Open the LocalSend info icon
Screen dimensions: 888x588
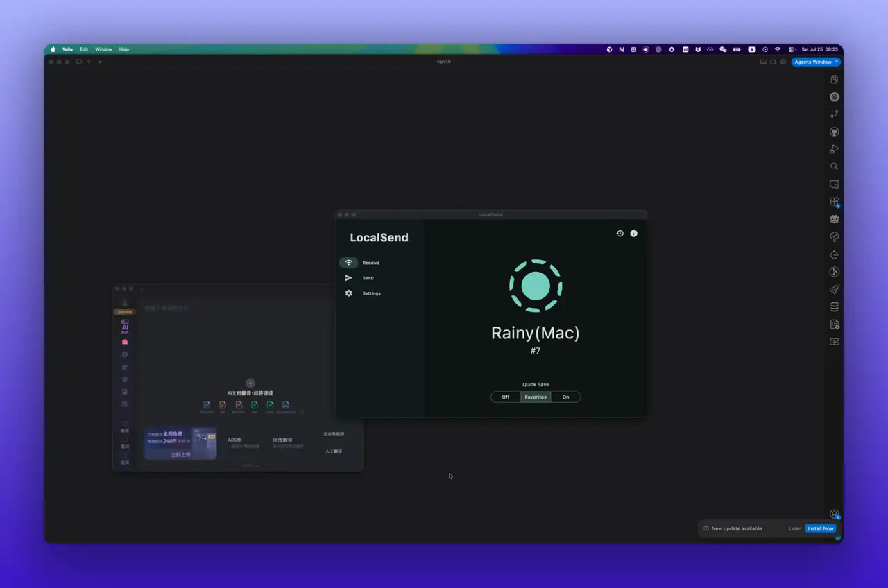633,234
